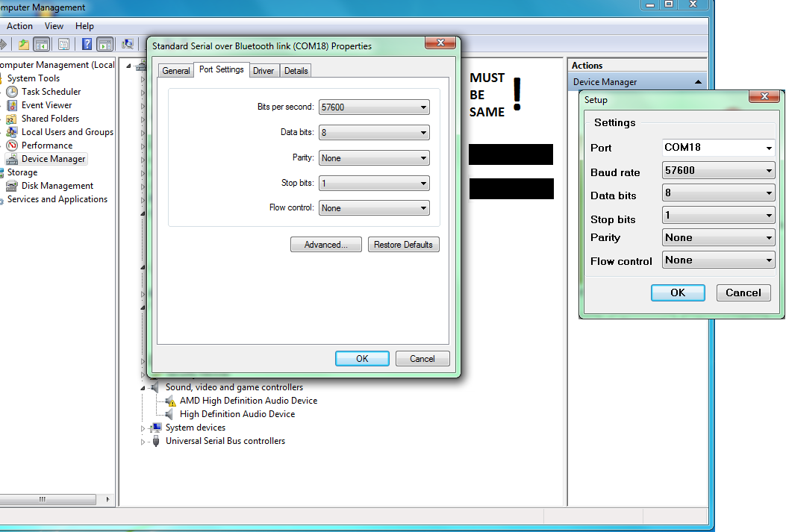Switch to the Driver tab
This screenshot has height=532, width=786.
pos(263,71)
